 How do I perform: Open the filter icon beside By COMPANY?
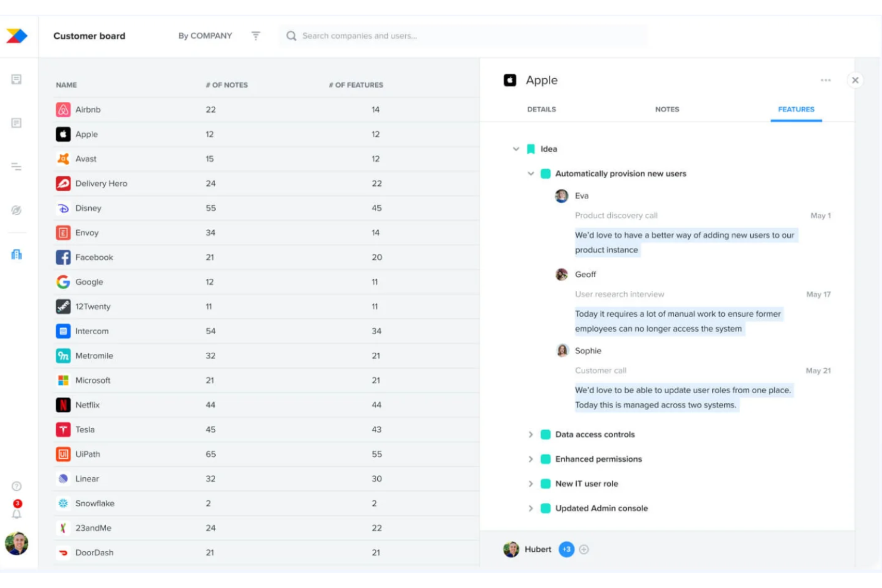tap(256, 36)
